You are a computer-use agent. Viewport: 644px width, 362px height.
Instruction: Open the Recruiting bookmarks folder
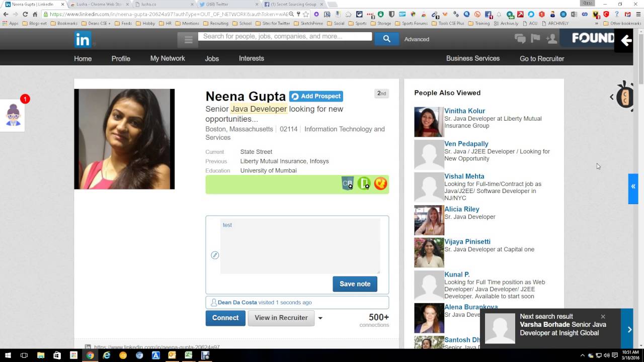click(215, 23)
